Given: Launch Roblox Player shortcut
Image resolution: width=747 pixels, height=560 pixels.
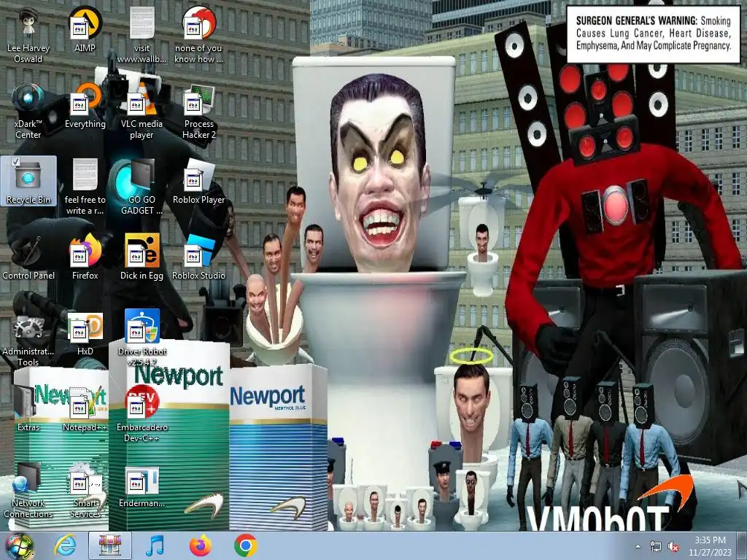Looking at the screenshot, I should pos(198,182).
